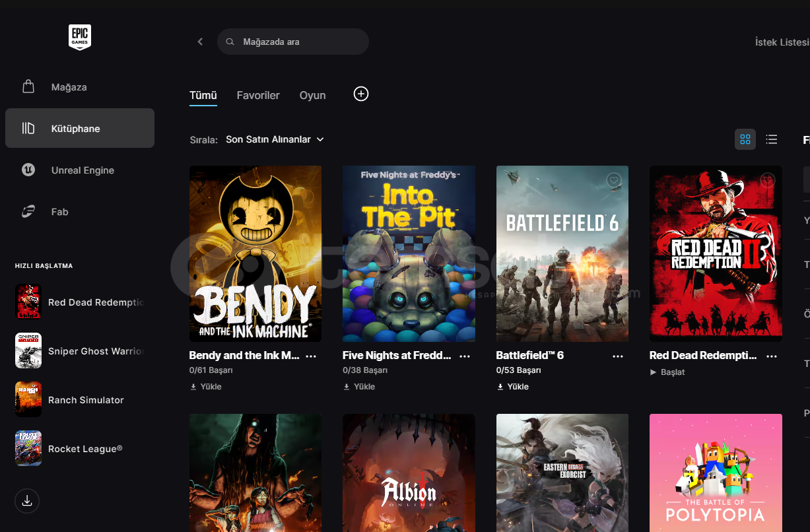Viewport: 810px width, 532px height.
Task: Switch to list view layout
Action: 771,139
